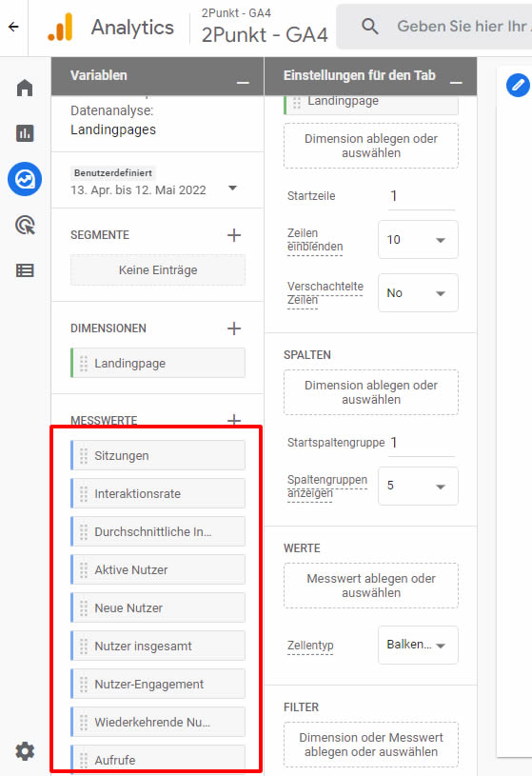Open Admin settings gear icon
Image resolution: width=532 pixels, height=776 pixels.
(25, 750)
